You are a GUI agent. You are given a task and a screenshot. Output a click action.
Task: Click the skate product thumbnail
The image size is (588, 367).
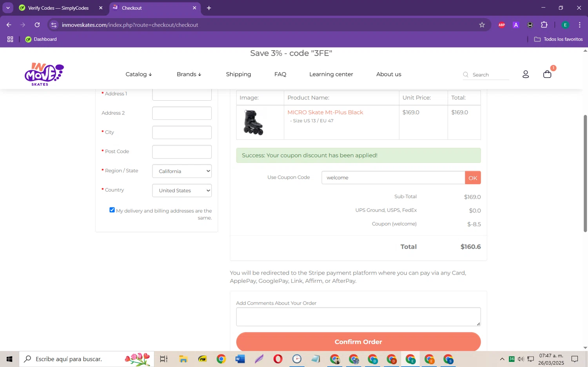(253, 122)
